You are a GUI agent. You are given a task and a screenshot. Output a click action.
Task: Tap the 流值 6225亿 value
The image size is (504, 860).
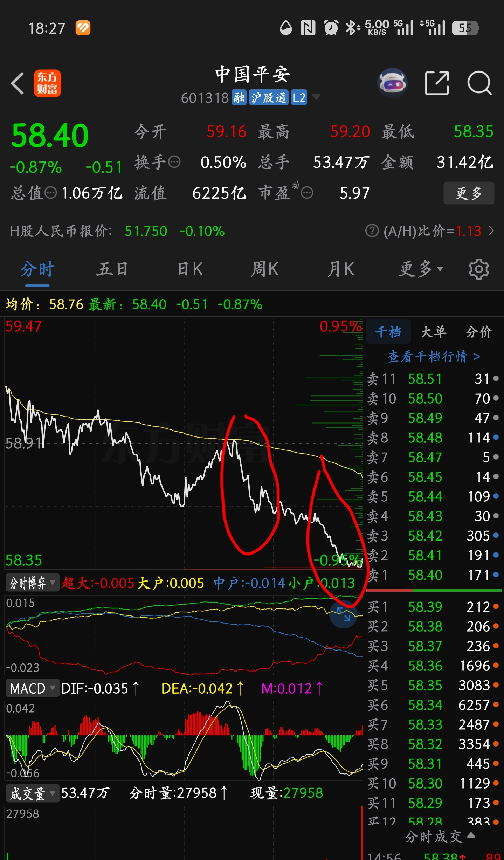click(x=219, y=193)
